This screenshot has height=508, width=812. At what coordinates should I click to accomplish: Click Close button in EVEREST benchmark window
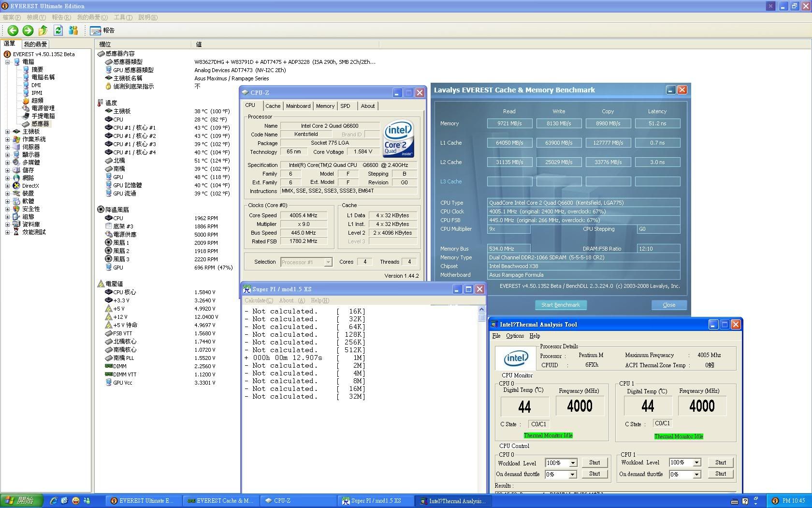click(x=669, y=305)
